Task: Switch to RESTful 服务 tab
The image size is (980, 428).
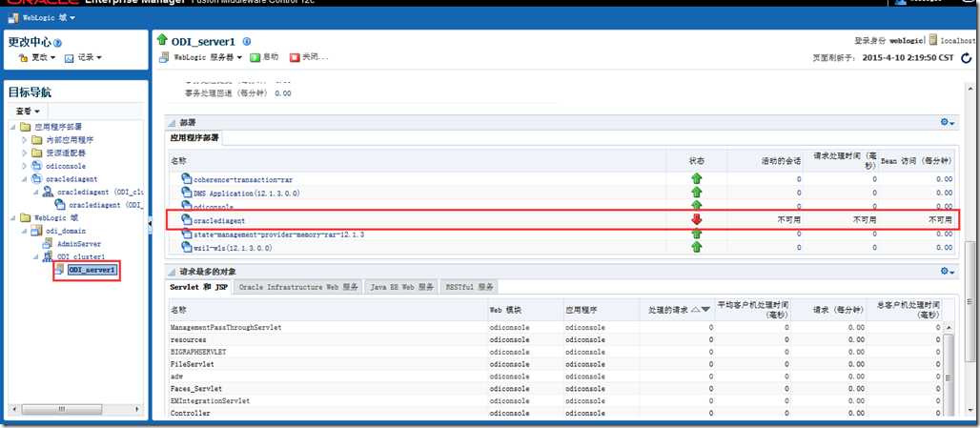Action: tap(469, 288)
